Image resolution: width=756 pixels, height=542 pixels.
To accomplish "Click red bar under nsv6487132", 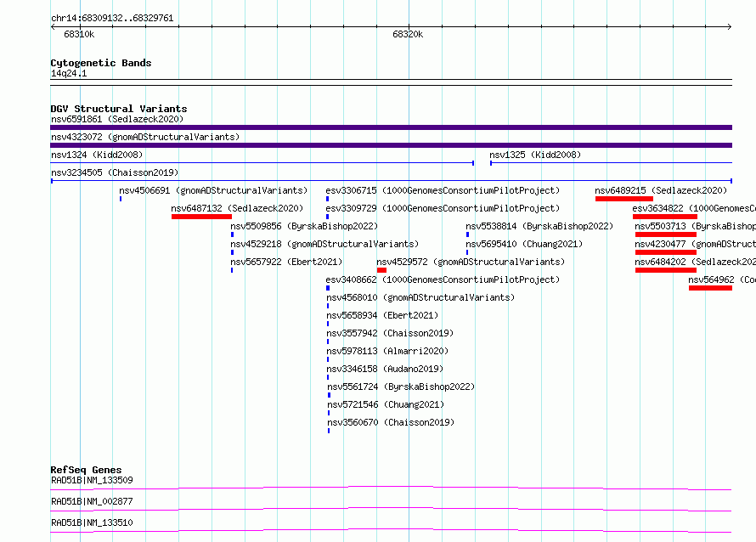I will (x=201, y=217).
